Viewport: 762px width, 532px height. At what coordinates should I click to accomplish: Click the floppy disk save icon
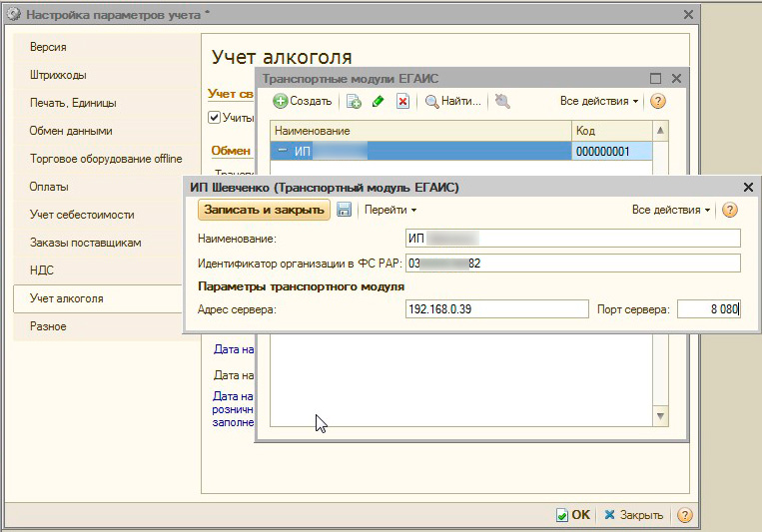click(x=345, y=210)
